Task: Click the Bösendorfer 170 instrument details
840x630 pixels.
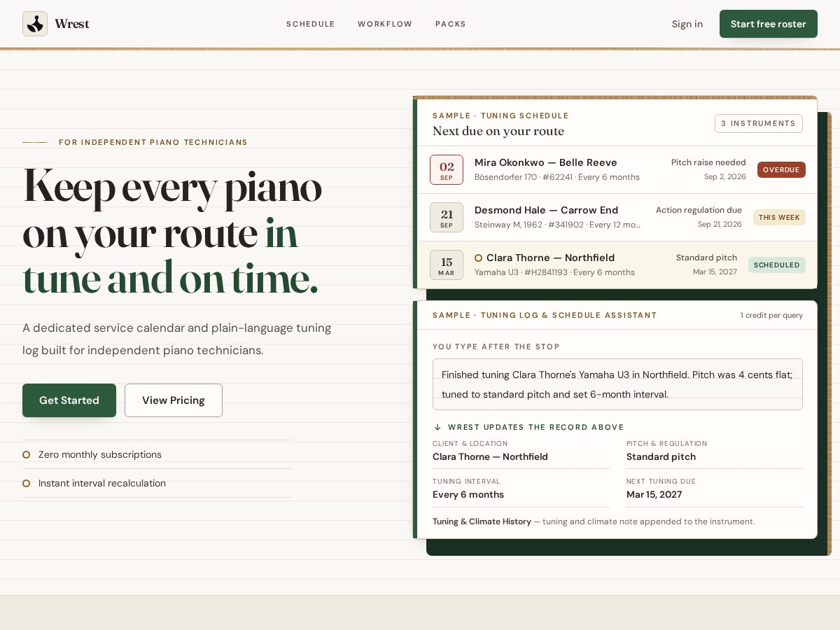Action: 557,177
